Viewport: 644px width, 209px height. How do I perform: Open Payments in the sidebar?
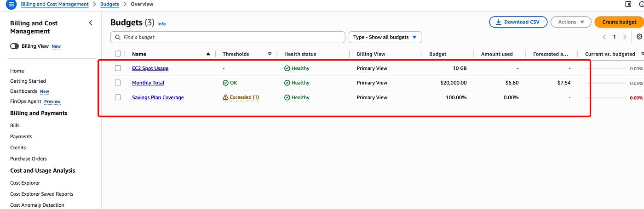point(21,136)
